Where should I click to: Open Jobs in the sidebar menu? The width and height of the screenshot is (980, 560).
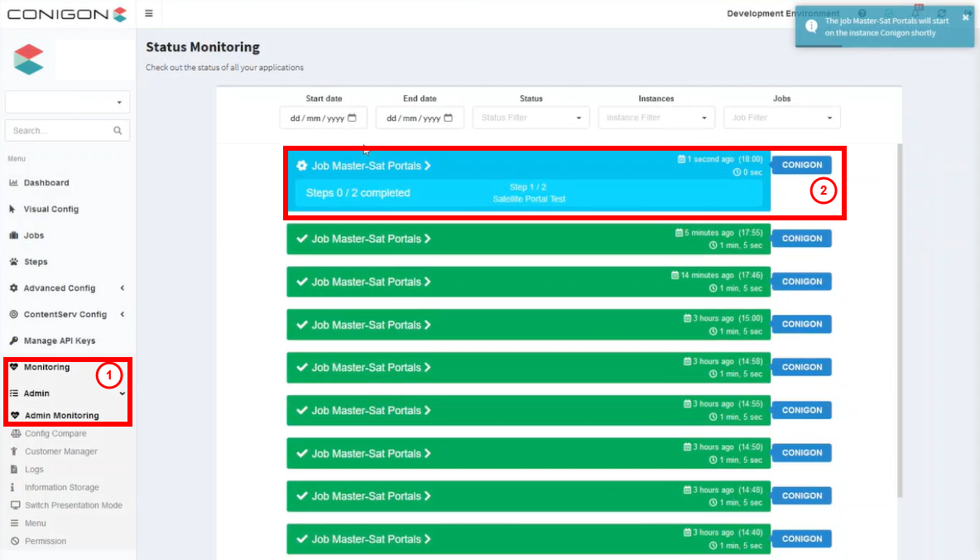(33, 236)
